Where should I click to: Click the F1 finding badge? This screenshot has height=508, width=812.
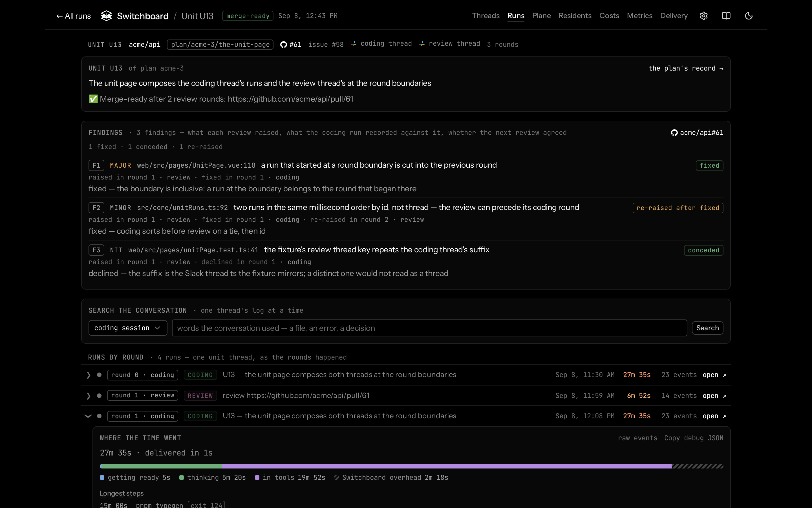click(96, 165)
